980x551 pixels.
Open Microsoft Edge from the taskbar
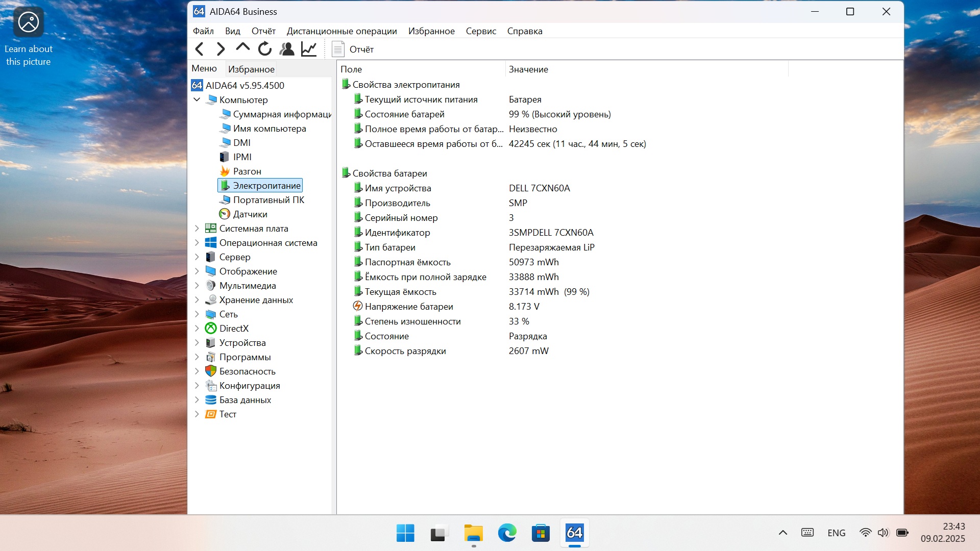point(507,533)
